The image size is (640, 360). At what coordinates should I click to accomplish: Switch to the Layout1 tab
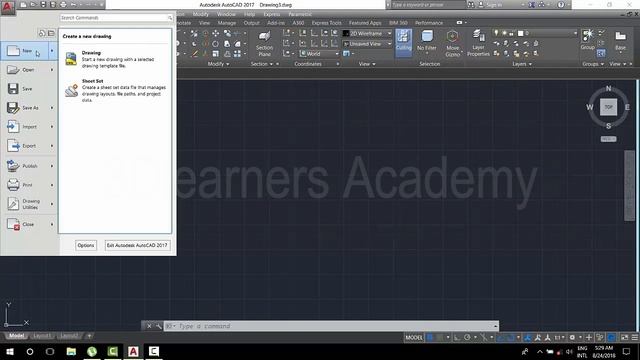point(42,336)
